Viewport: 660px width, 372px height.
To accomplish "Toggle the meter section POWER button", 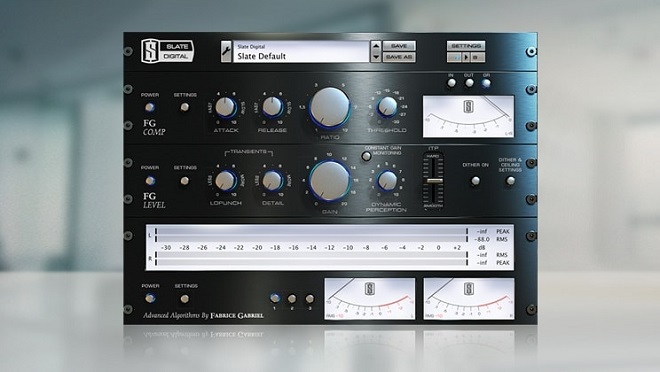I will [x=150, y=298].
